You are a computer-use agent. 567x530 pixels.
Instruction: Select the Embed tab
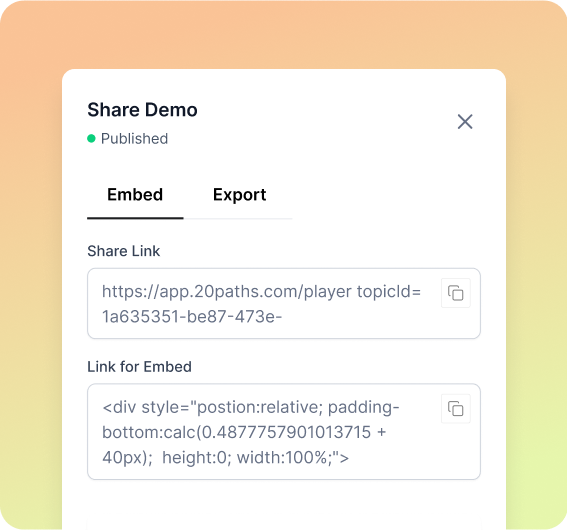point(135,195)
